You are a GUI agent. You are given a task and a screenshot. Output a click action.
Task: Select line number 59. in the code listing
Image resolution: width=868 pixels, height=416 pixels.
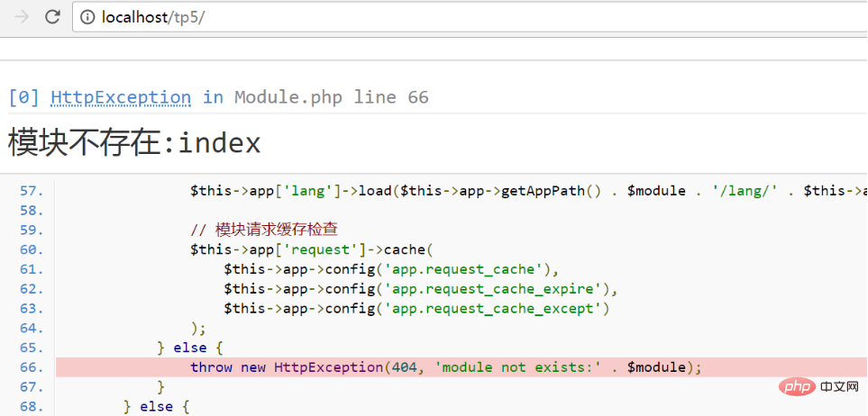coord(32,231)
